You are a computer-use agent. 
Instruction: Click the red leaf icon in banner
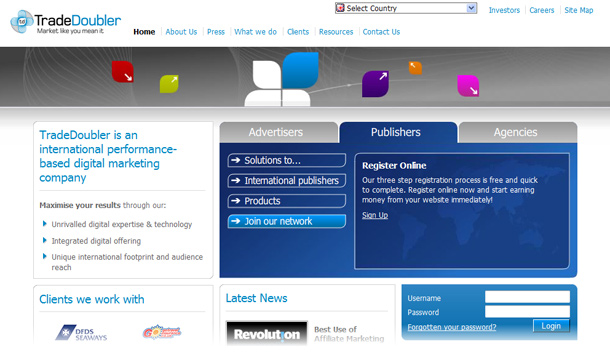click(x=123, y=72)
